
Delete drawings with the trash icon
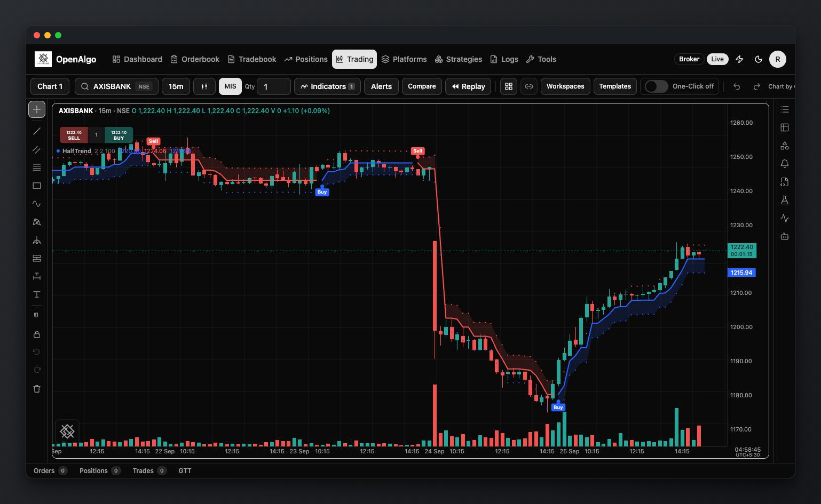[x=37, y=389]
